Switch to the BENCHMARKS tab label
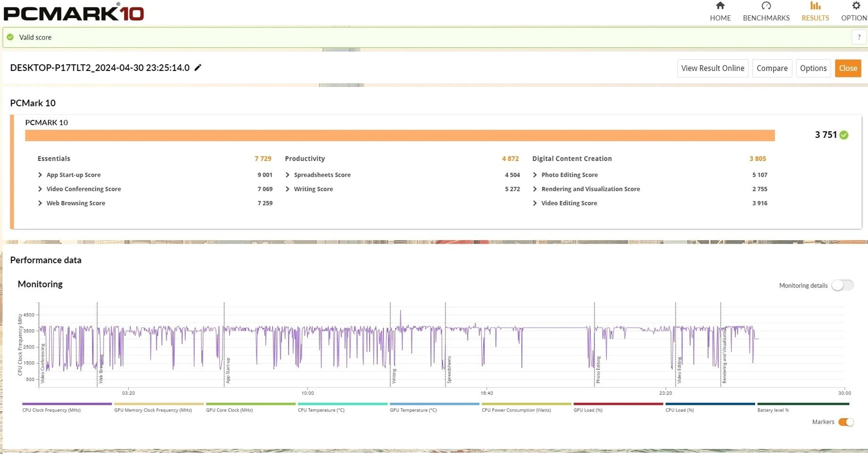 click(x=766, y=18)
